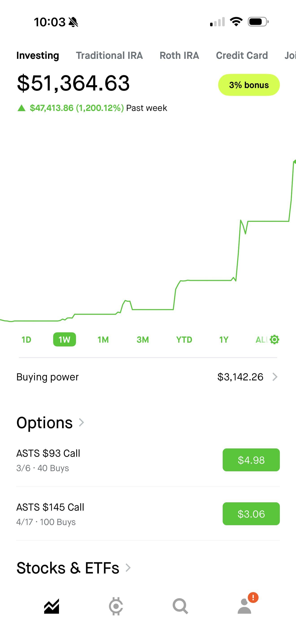The height and width of the screenshot is (644, 296).
Task: Select the YTD chart range
Action: [x=184, y=340]
